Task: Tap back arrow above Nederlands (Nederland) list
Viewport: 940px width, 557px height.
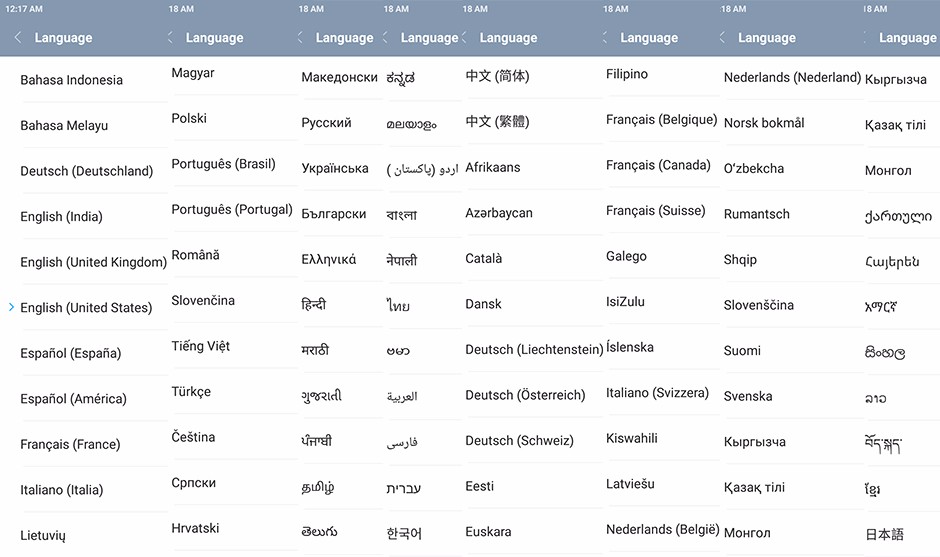Action: [x=723, y=38]
